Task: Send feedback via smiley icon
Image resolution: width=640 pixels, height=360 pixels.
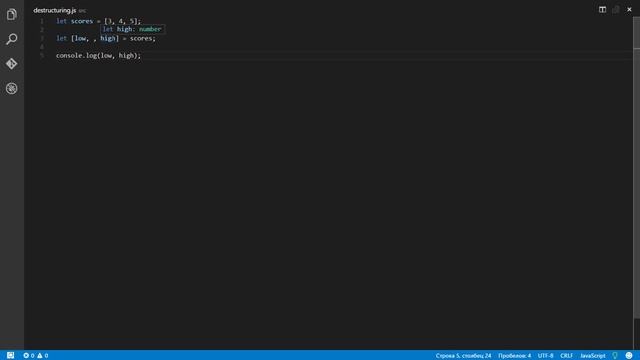Action: [x=629, y=356]
